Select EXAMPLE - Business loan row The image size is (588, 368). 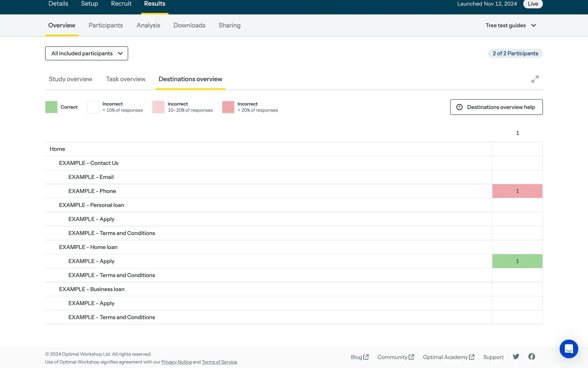coord(92,289)
